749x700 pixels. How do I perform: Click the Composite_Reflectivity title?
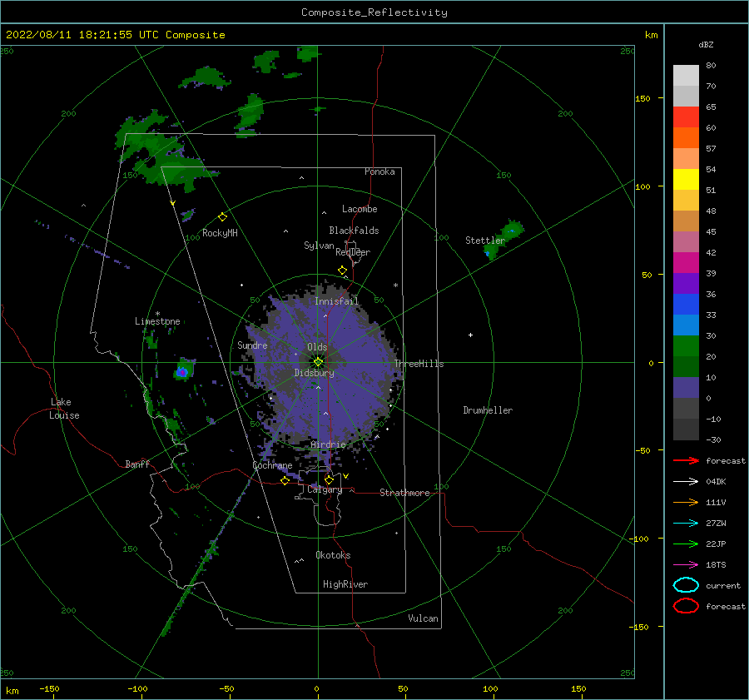coord(374,12)
